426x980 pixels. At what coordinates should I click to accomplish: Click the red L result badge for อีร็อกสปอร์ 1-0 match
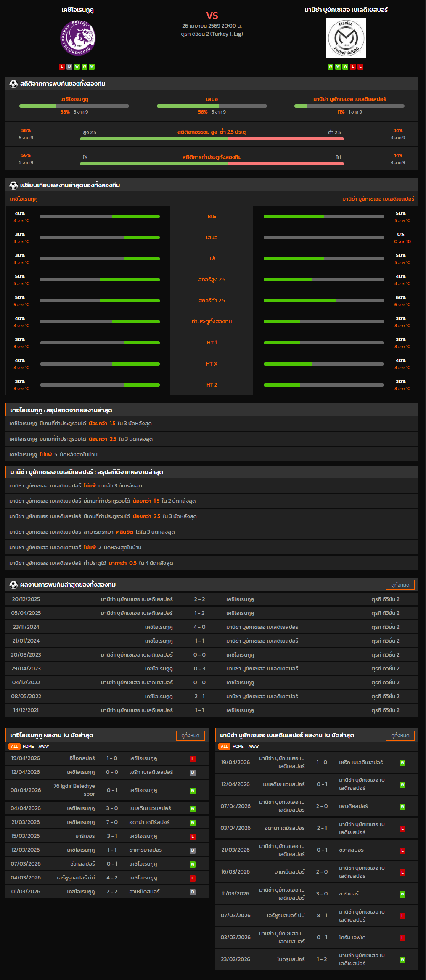[193, 759]
